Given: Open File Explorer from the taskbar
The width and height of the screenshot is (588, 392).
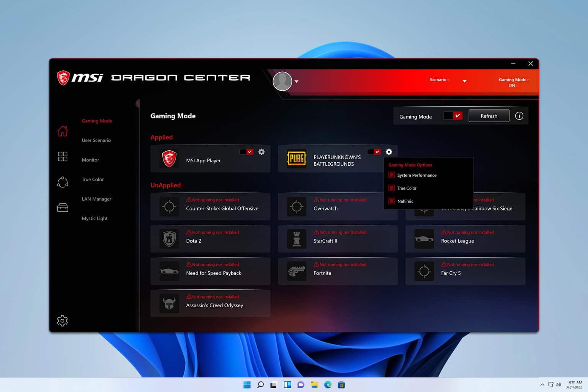Looking at the screenshot, I should tap(314, 385).
